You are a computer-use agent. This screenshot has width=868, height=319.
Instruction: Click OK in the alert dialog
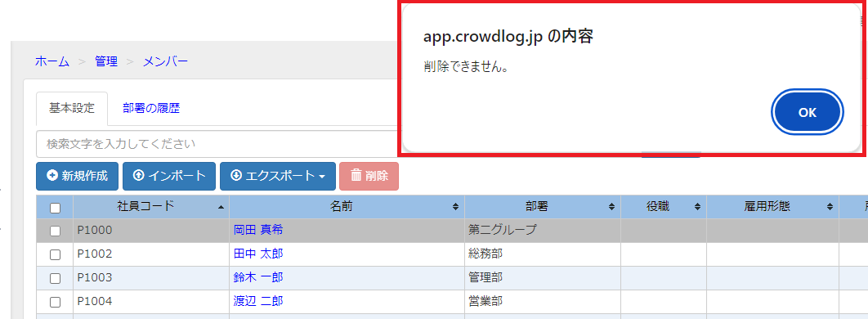point(807,112)
